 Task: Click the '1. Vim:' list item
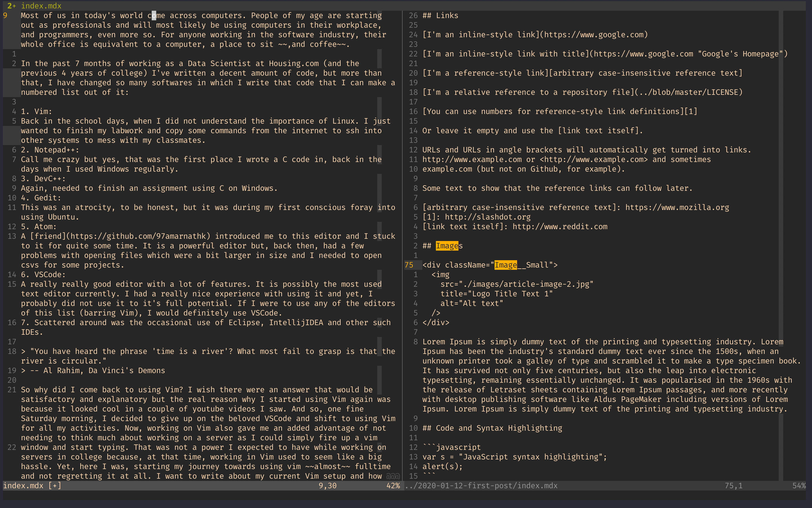pos(37,111)
